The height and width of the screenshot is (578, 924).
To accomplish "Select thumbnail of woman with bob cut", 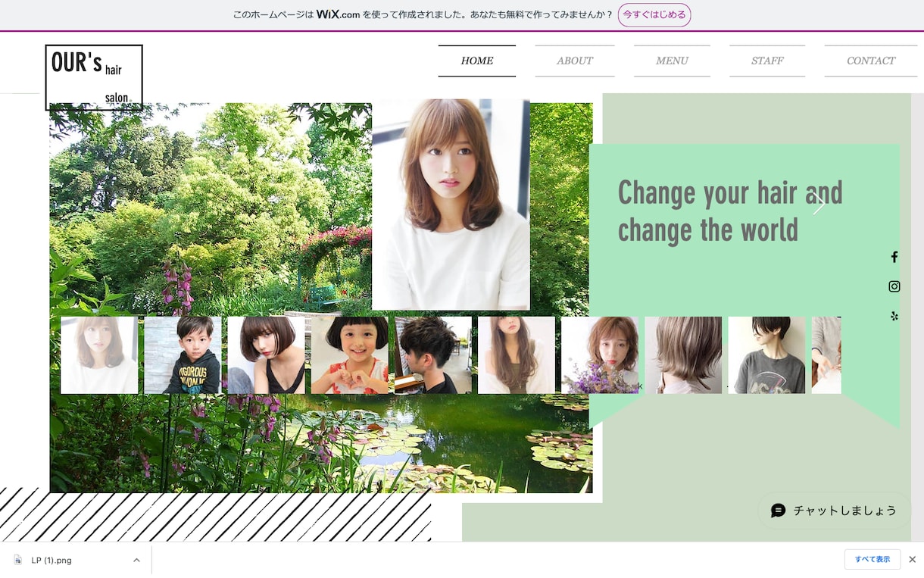I will point(266,355).
